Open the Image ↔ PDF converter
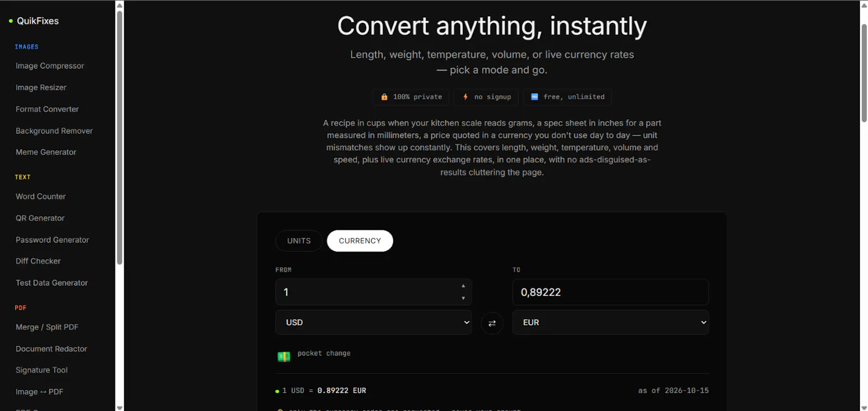868x411 pixels. pos(40,392)
